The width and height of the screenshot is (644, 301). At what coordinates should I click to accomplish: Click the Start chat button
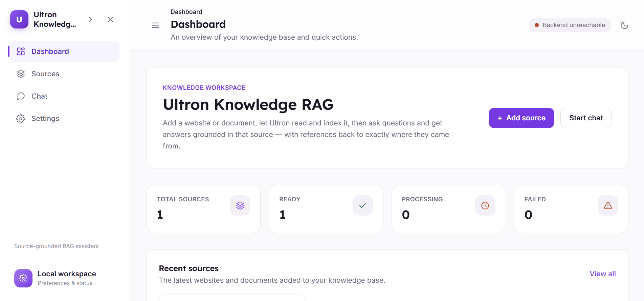[x=586, y=118]
